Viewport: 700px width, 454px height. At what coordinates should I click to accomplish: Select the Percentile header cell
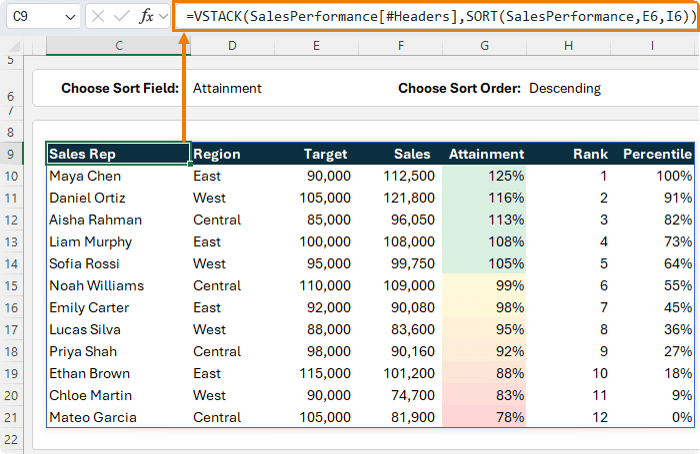point(652,154)
